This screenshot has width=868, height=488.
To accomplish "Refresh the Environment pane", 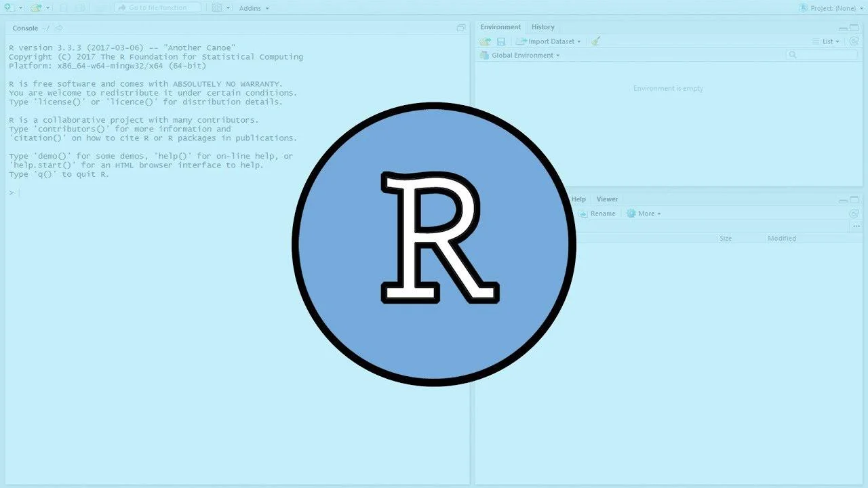I will (x=854, y=41).
